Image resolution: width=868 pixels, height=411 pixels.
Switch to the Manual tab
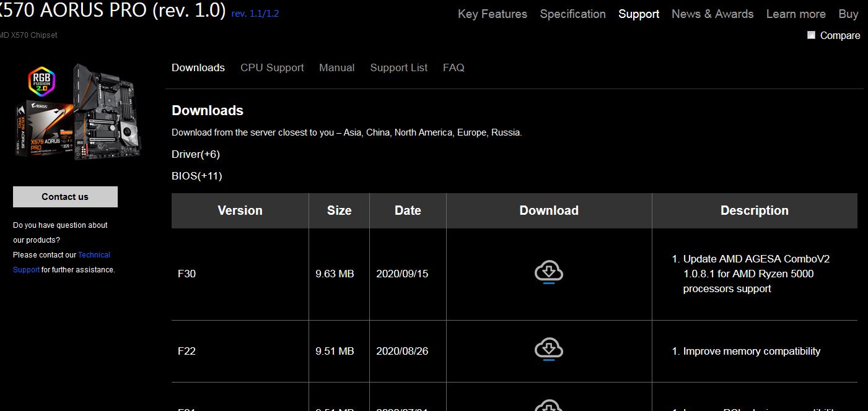tap(336, 67)
